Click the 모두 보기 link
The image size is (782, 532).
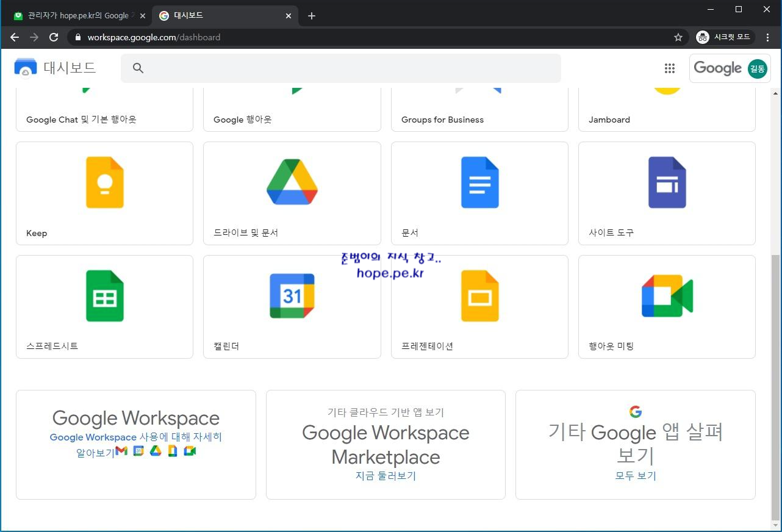[636, 476]
